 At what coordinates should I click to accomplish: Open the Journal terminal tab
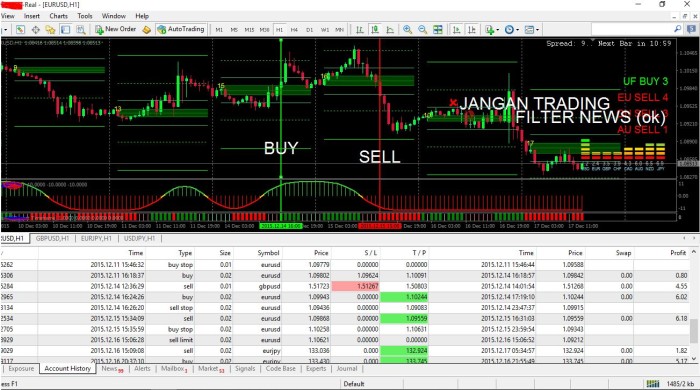(347, 369)
